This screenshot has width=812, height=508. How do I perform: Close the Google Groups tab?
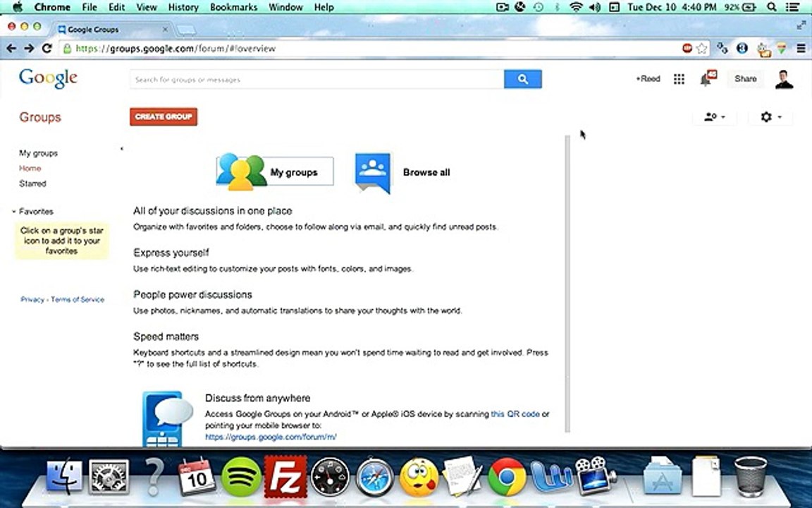click(x=165, y=30)
